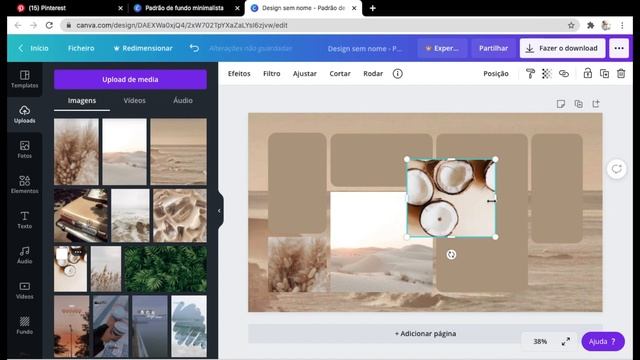The image size is (640, 360).
Task: Open Ajustar in image toolbar
Action: [x=304, y=73]
